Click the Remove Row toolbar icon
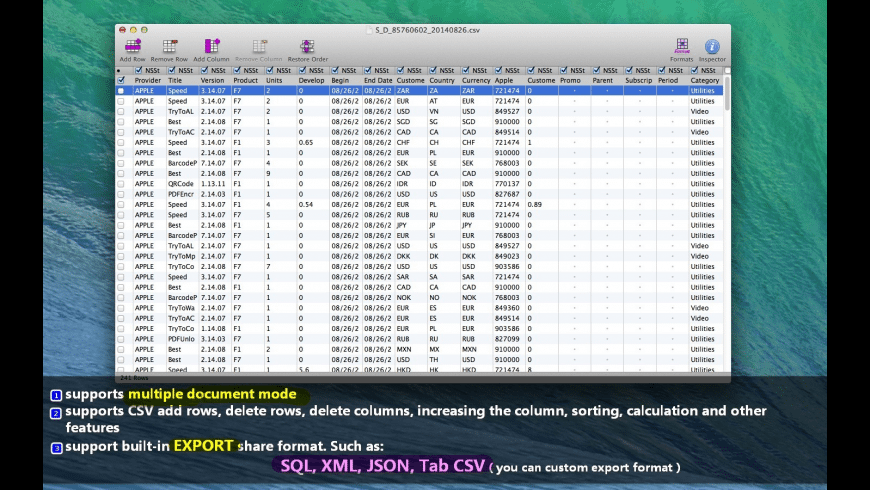 pos(169,47)
